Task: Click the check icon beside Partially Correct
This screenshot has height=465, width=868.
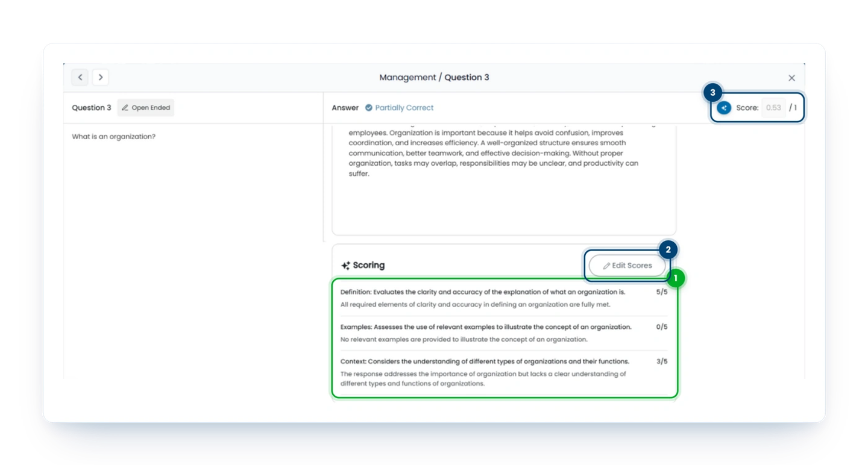Action: pyautogui.click(x=369, y=108)
